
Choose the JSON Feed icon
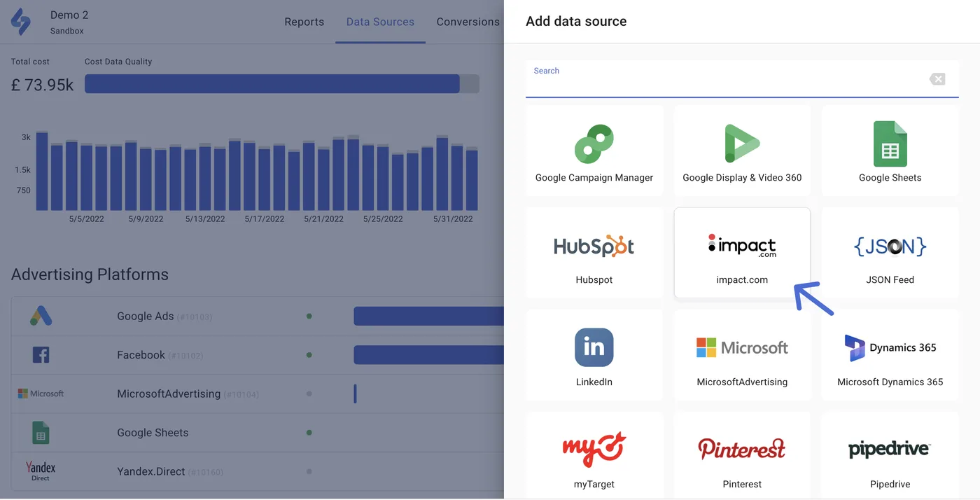[889, 245]
